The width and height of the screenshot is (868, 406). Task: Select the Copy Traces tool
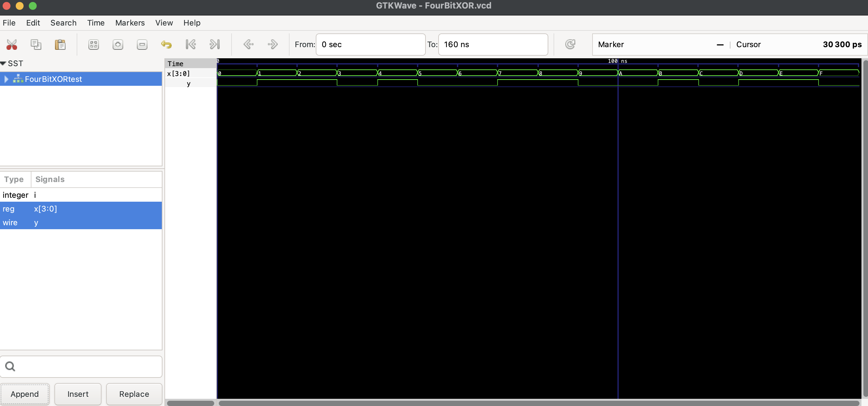[36, 44]
